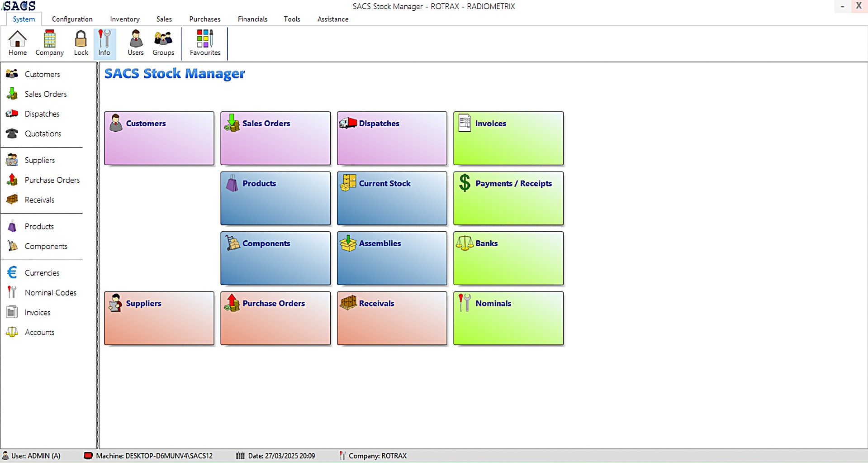Open the Receivals dashboard tile

(x=392, y=318)
